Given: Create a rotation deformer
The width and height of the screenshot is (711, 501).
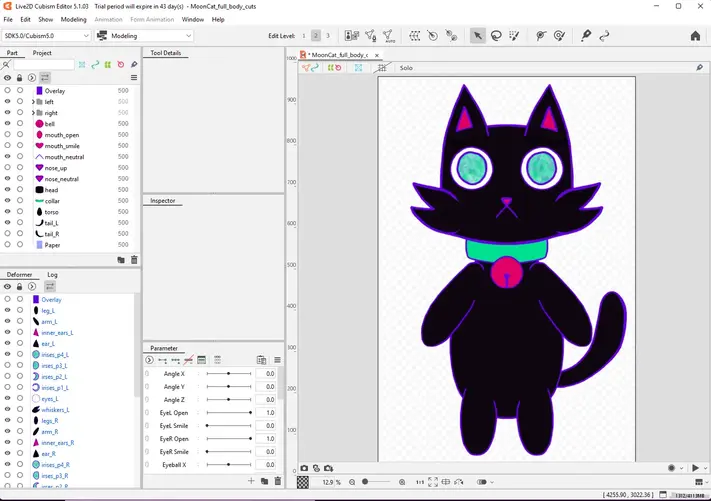Looking at the screenshot, I should pos(433,36).
